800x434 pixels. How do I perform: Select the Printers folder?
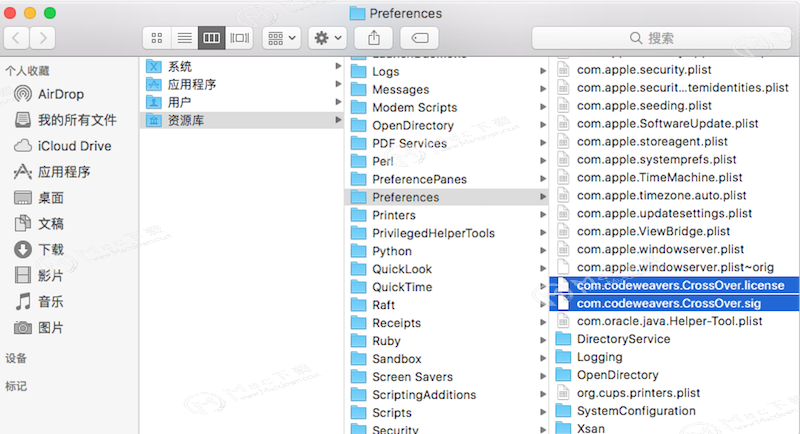click(x=448, y=215)
